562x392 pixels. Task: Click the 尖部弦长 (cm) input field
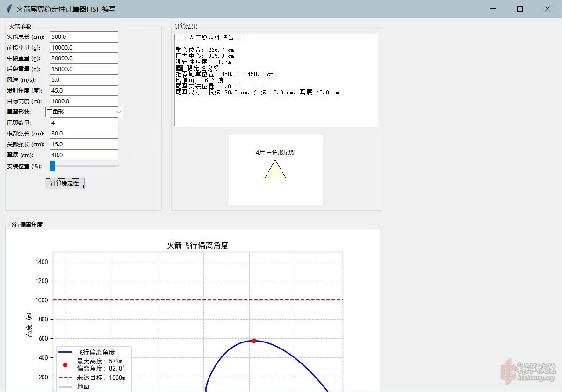coord(84,144)
